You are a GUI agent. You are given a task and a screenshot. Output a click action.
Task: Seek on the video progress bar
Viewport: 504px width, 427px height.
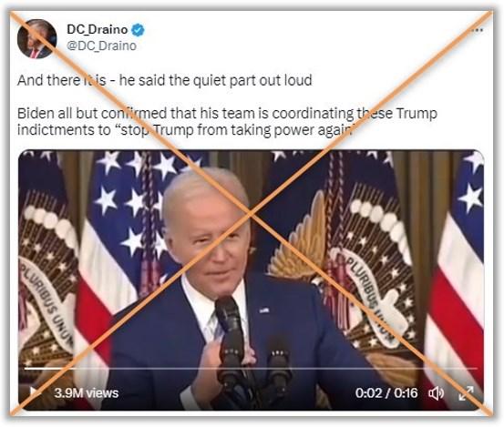pyautogui.click(x=251, y=369)
